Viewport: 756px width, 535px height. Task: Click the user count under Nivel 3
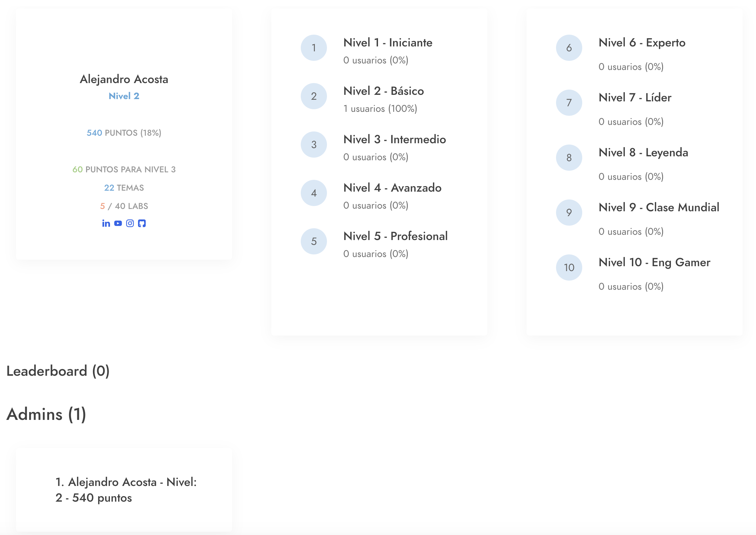point(376,157)
